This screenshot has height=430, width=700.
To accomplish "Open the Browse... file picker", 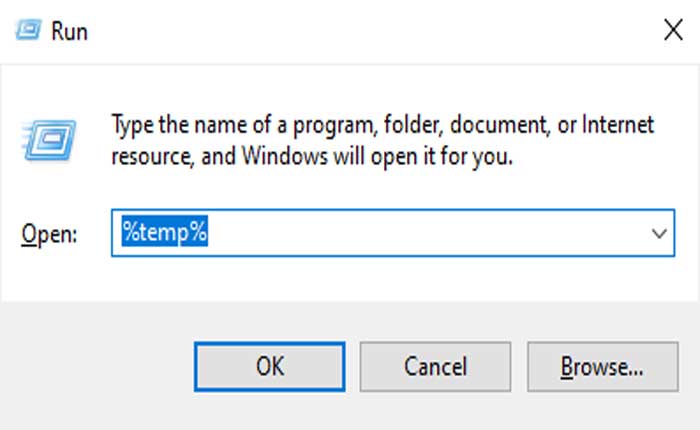I will [x=602, y=367].
